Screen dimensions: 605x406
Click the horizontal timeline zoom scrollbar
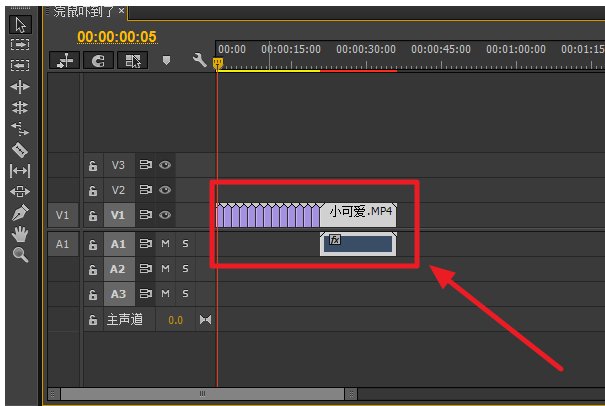coord(202,394)
